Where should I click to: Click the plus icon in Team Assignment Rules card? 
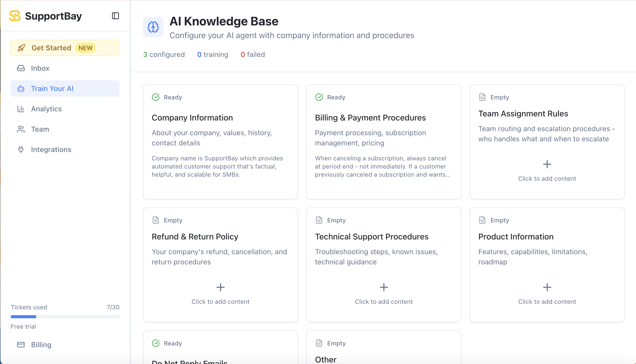(x=547, y=164)
